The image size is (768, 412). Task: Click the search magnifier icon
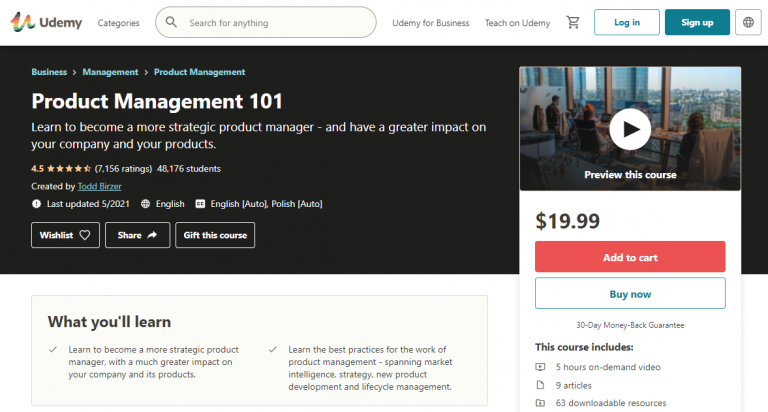pos(171,22)
